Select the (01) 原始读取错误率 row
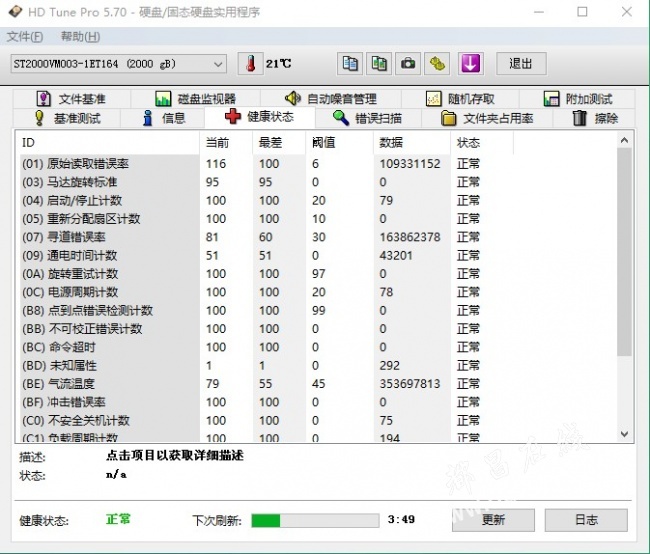 [265, 164]
